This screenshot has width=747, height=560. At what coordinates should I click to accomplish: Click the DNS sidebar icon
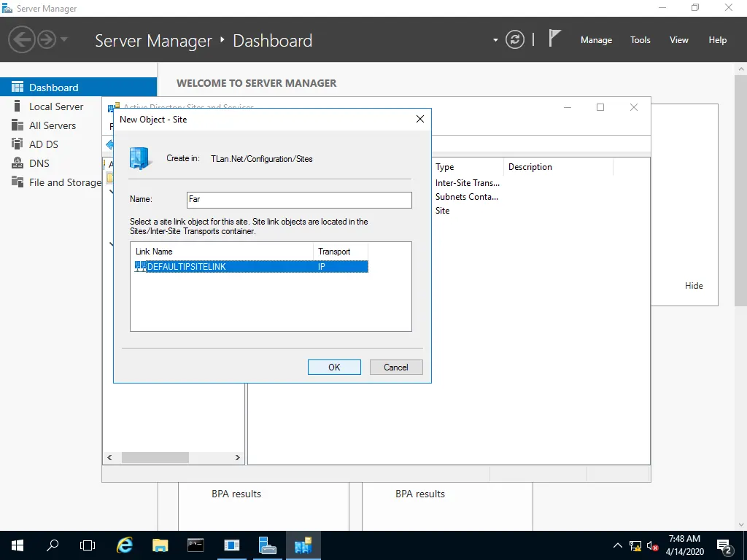coord(18,163)
